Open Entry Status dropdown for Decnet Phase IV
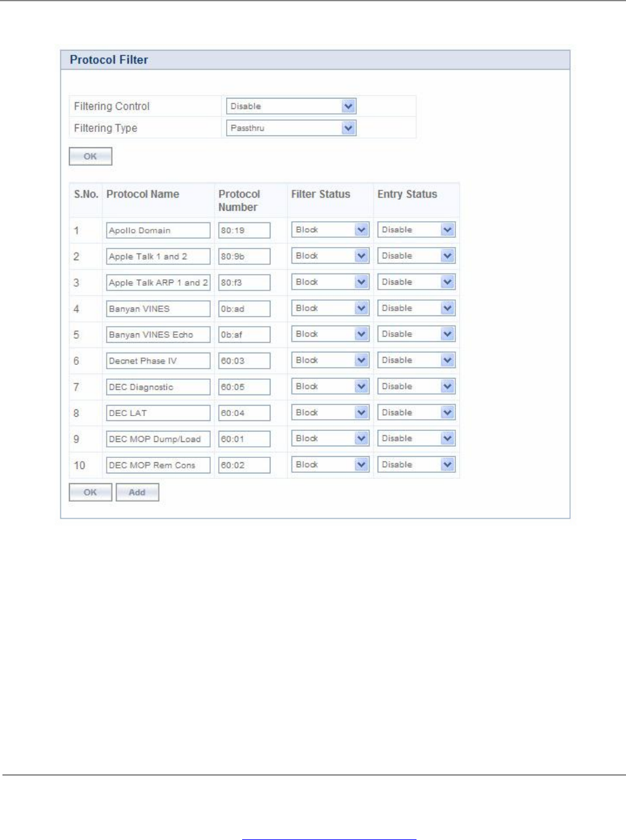This screenshot has height=840, width=626. coord(417,361)
